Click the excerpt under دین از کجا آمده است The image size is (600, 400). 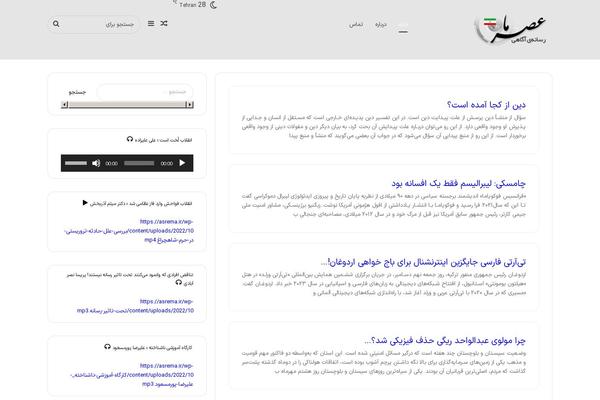(384, 126)
